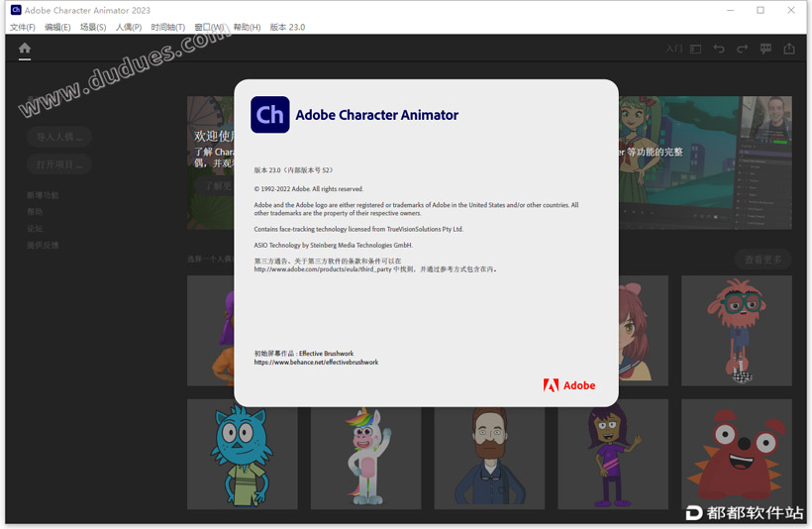This screenshot has width=812, height=529.
Task: Open the feedback speech-bubble icon
Action: 765,49
